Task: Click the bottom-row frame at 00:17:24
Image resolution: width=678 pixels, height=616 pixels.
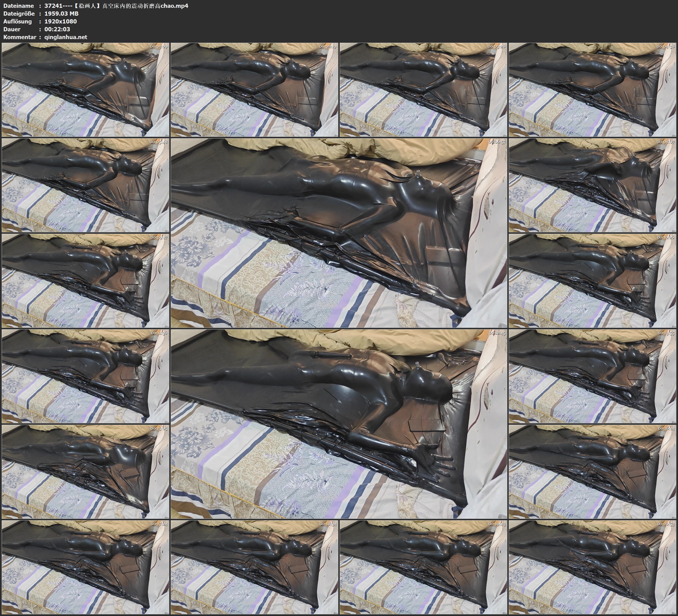Action: tap(85, 567)
